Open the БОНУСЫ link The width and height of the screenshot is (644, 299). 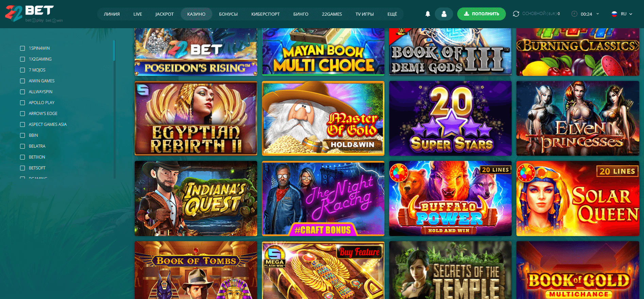(228, 14)
